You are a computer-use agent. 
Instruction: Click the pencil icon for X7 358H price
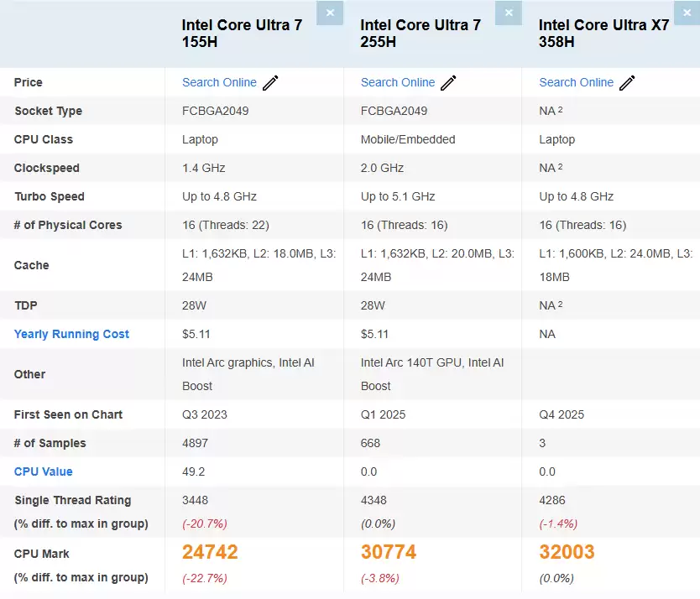(626, 82)
